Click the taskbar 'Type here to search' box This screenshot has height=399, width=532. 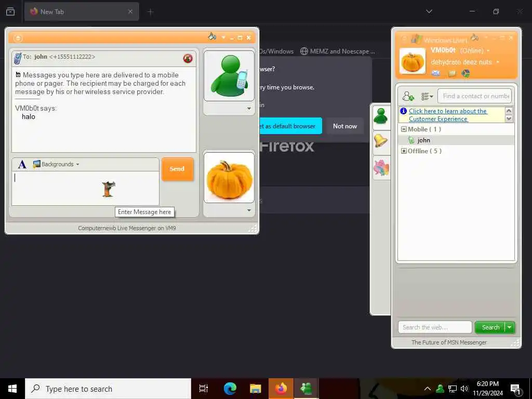point(108,389)
